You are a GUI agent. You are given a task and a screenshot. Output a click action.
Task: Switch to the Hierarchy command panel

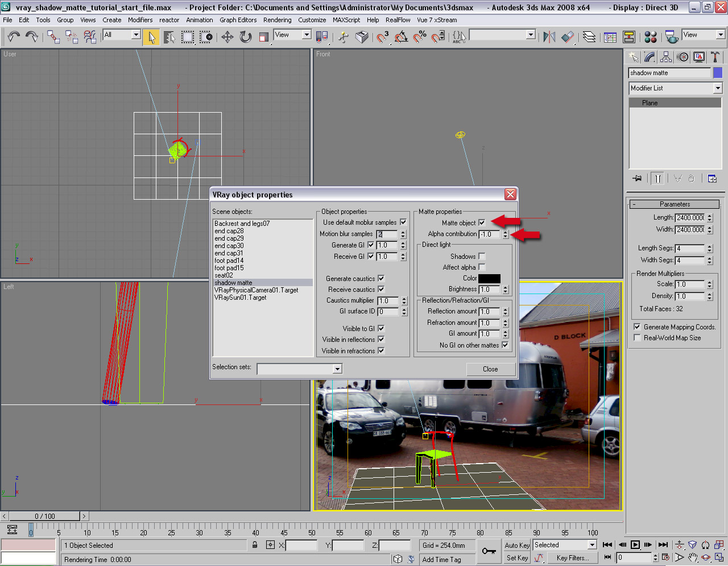click(x=666, y=57)
